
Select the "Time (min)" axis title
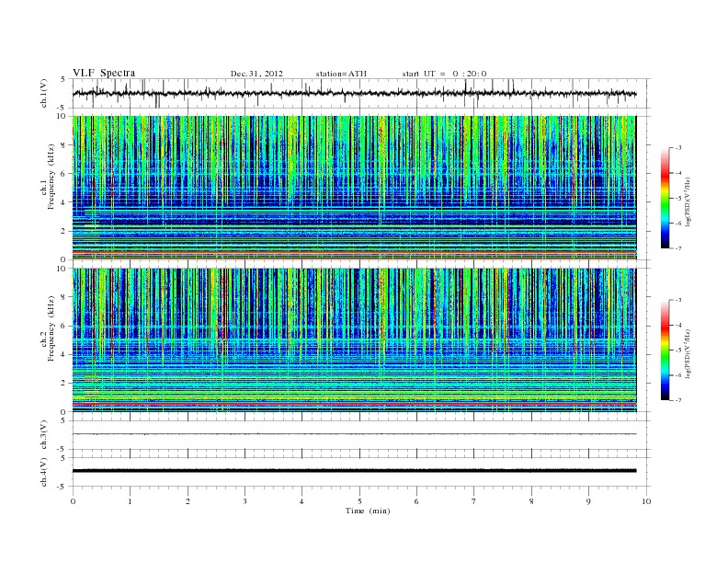click(x=368, y=511)
